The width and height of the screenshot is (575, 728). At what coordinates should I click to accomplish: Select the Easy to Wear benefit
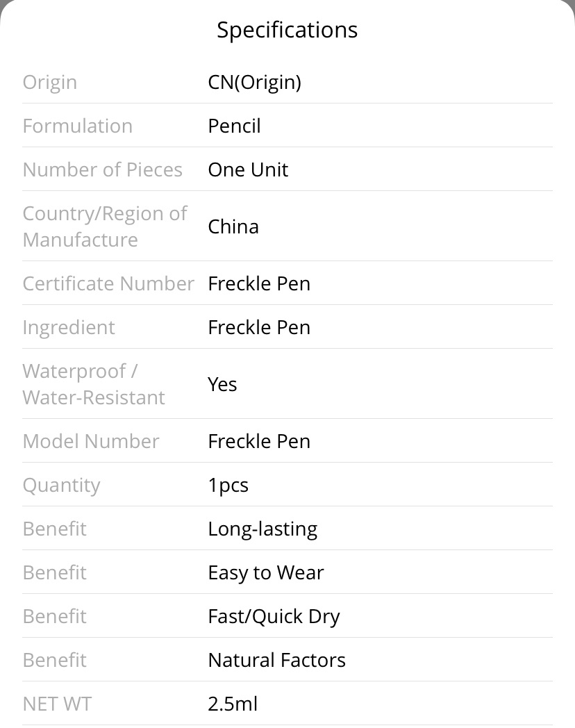click(266, 572)
